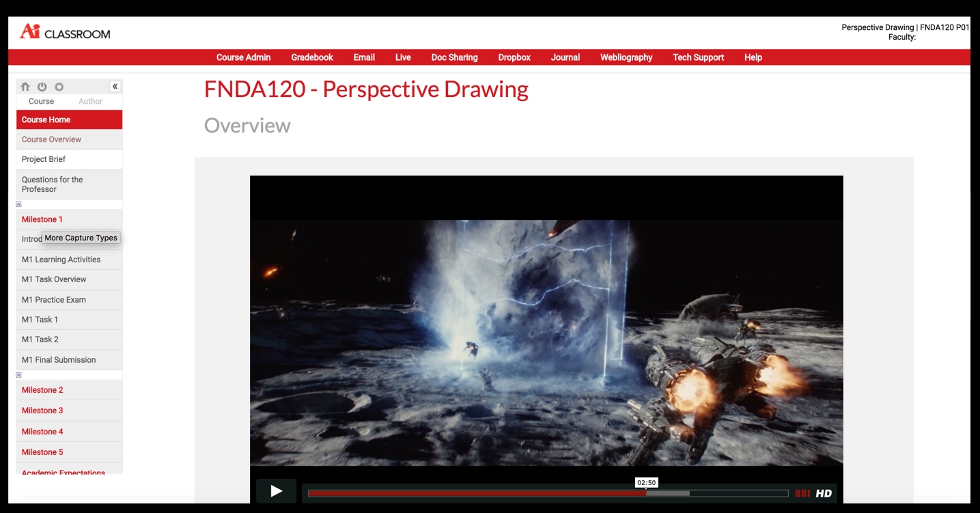Open Doc Sharing in menu bar

coord(454,57)
